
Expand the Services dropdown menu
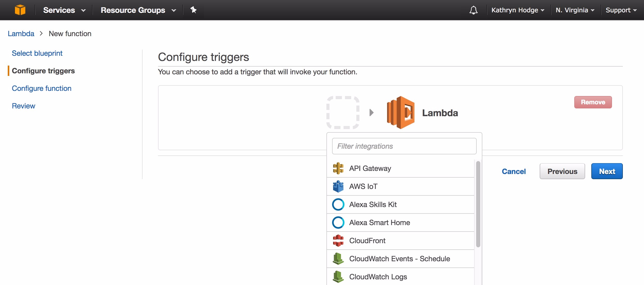click(64, 10)
